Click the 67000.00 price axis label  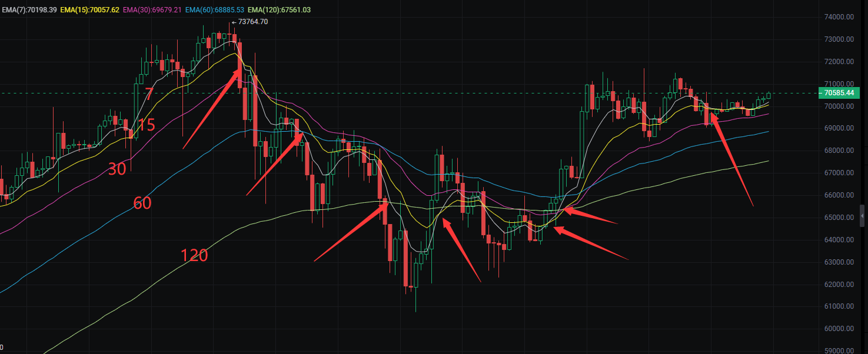coord(839,173)
